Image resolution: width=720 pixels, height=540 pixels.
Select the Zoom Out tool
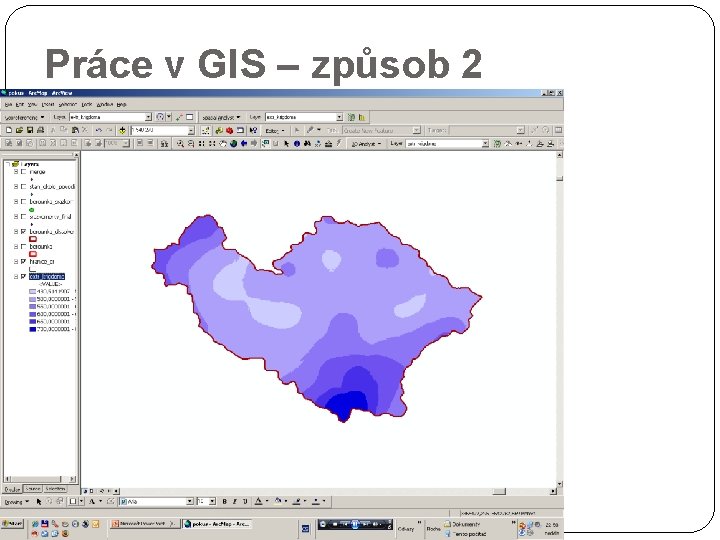click(x=191, y=144)
